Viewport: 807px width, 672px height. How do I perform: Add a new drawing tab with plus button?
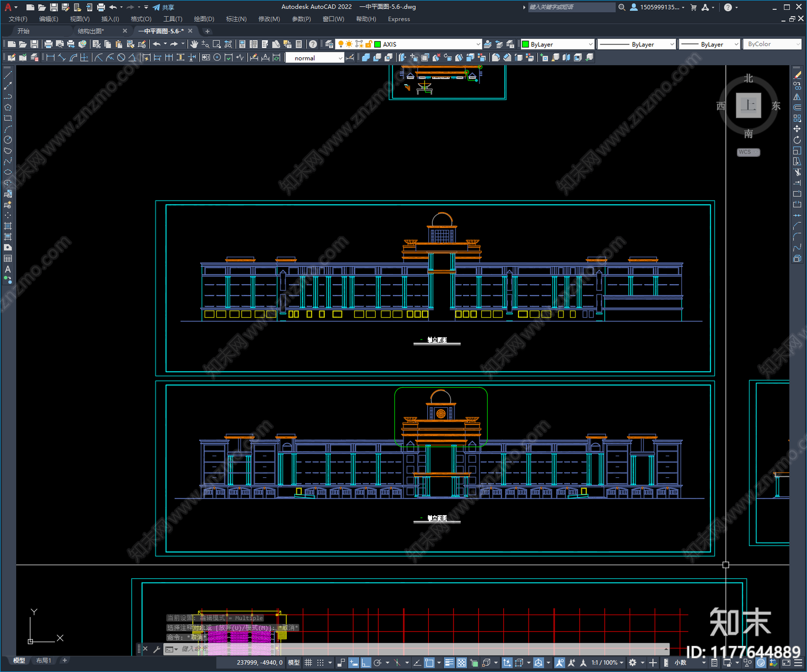pos(207,31)
